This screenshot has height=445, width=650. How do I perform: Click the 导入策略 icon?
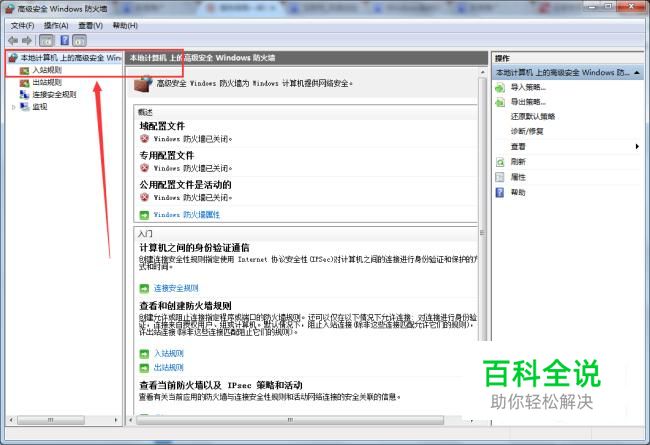pyautogui.click(x=500, y=88)
